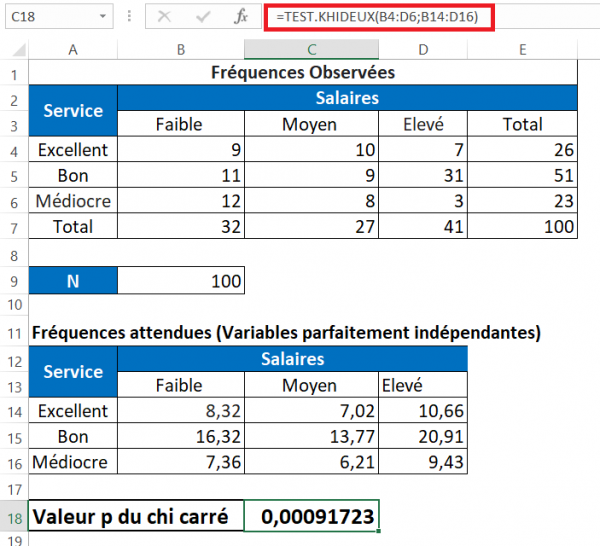Click in the formula bar with TEST.KHIDEUX formula
This screenshot has height=546, width=600.
point(430,18)
